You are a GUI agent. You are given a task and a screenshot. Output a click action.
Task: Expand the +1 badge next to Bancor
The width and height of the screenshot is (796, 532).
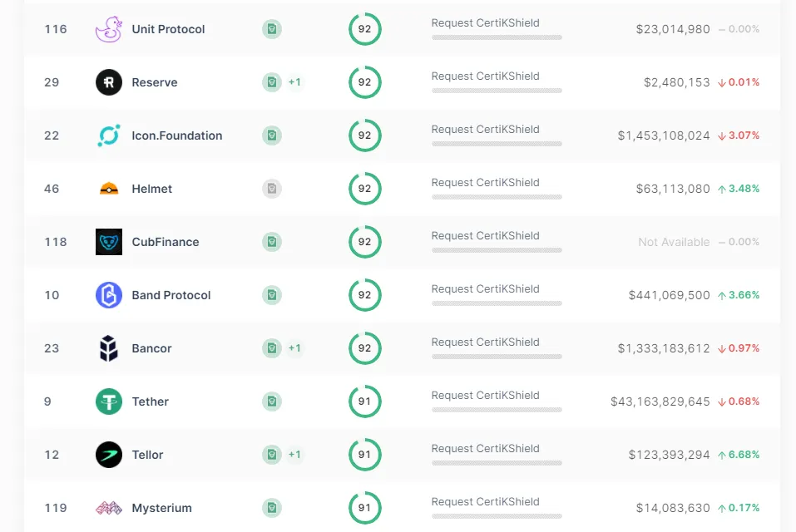(x=294, y=348)
